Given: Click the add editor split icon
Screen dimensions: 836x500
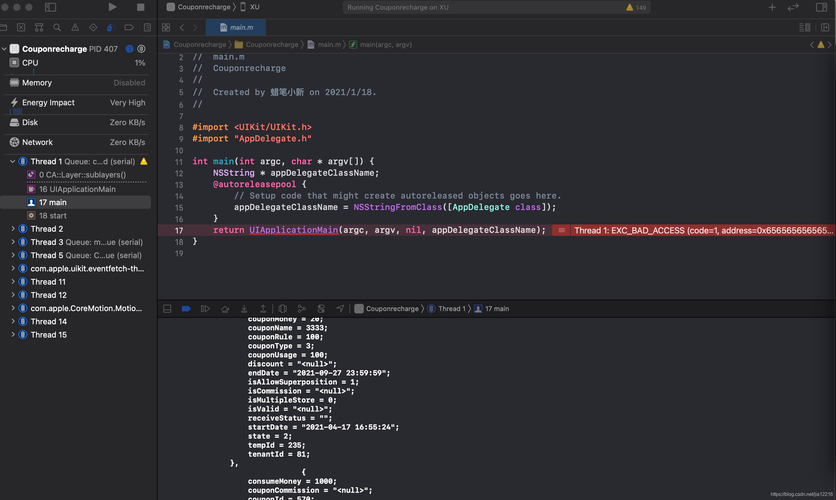Looking at the screenshot, I should tap(825, 27).
